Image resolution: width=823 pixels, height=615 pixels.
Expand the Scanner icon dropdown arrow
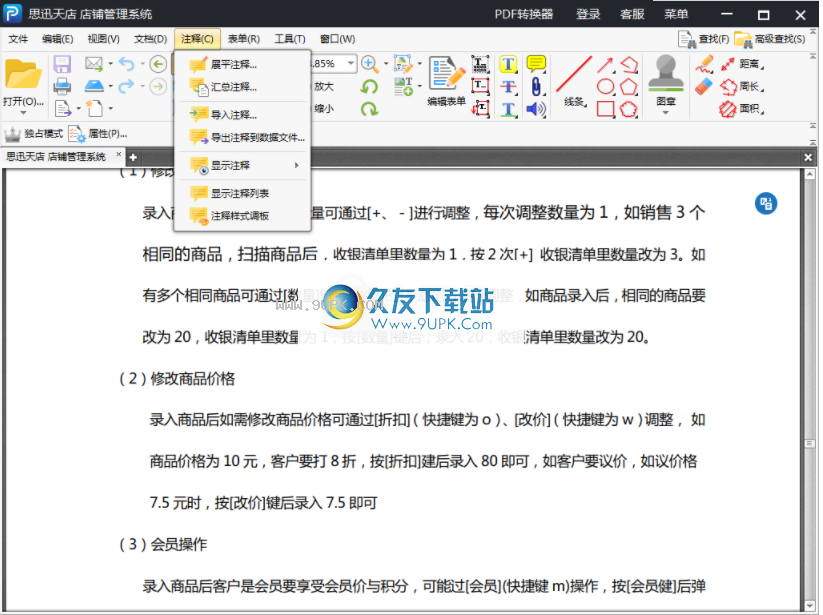110,86
